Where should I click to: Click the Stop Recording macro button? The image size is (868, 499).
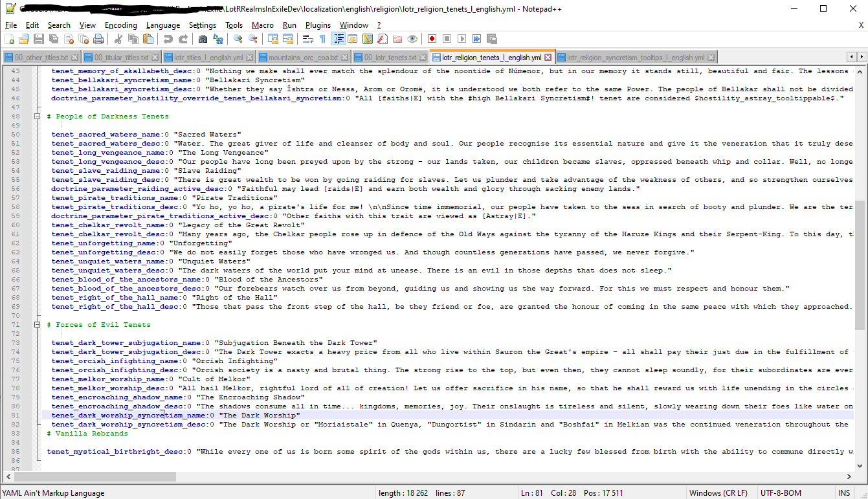[x=447, y=39]
